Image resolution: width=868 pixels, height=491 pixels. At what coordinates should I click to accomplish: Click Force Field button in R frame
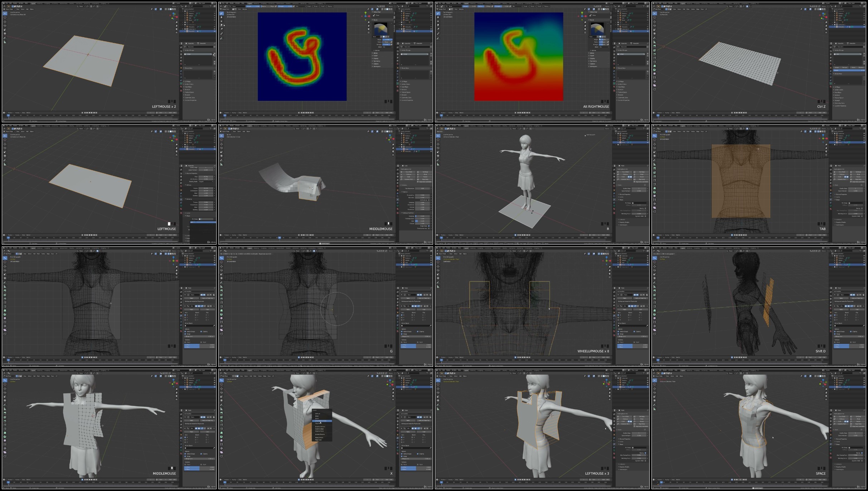(624, 172)
